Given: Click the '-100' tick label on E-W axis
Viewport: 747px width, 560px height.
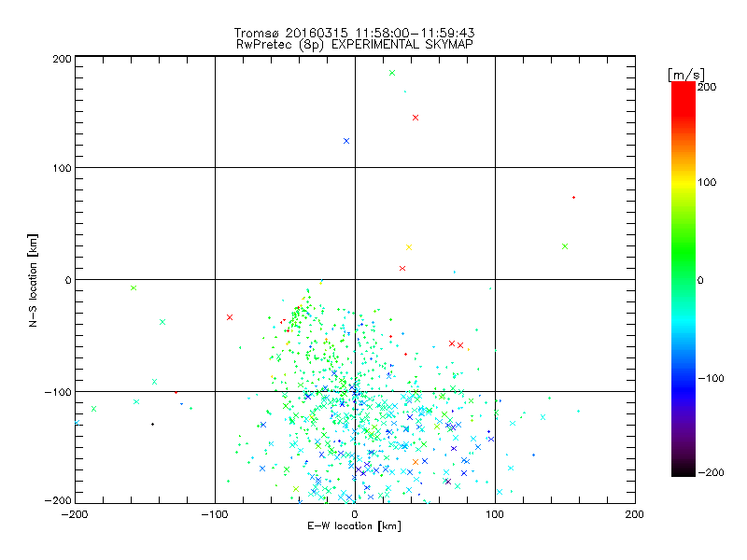Looking at the screenshot, I should pyautogui.click(x=216, y=515).
